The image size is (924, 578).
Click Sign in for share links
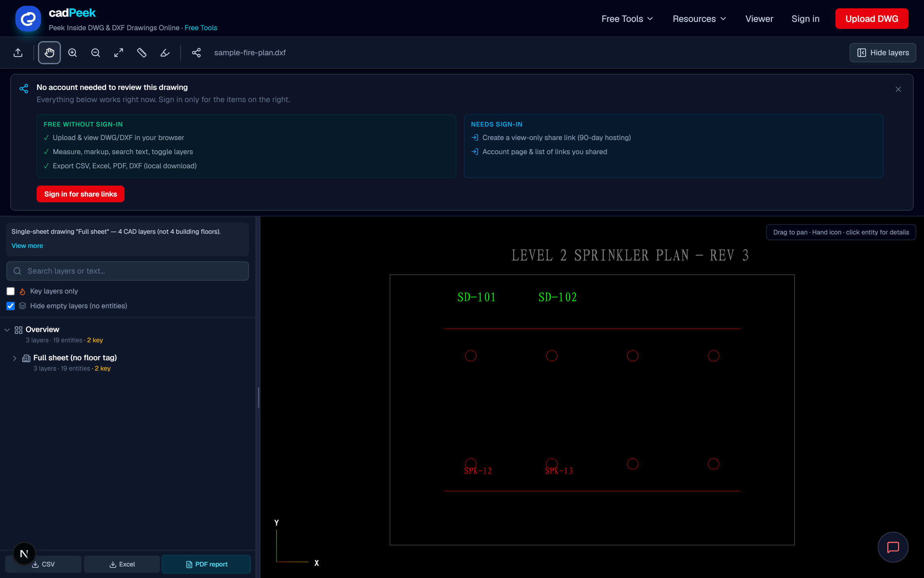(81, 194)
